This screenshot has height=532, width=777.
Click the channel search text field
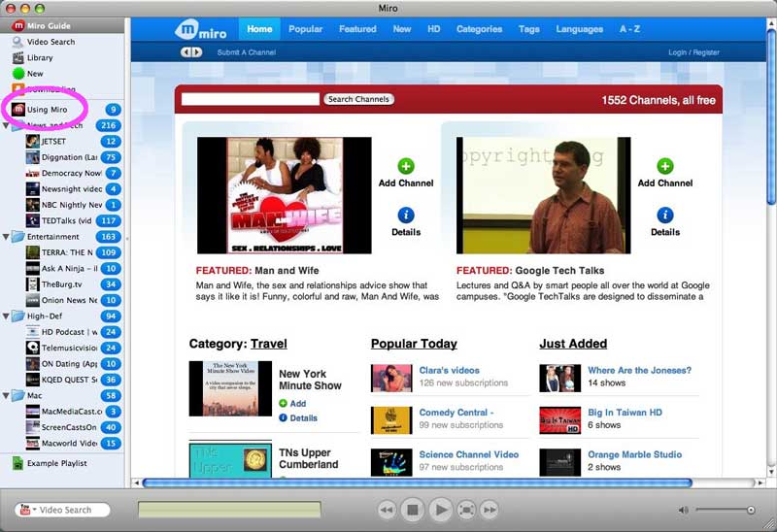[251, 99]
